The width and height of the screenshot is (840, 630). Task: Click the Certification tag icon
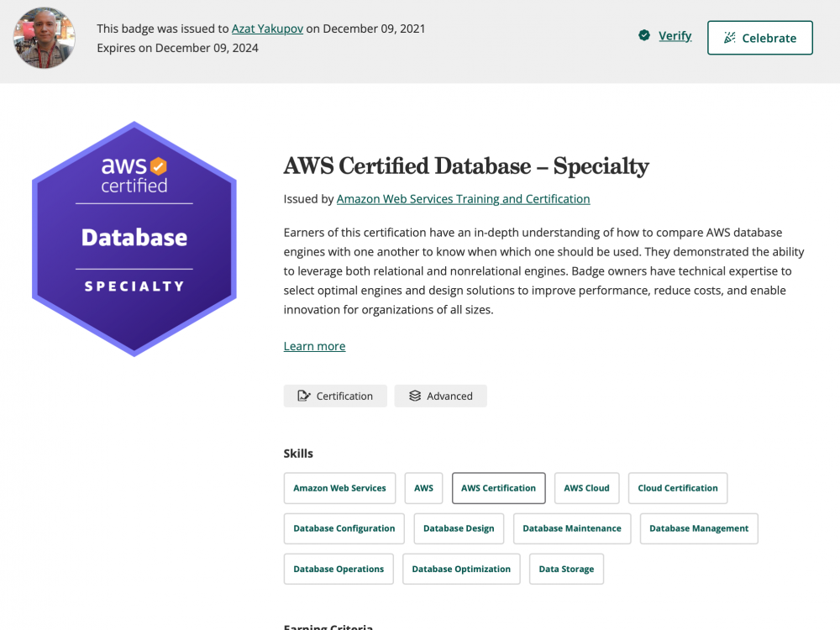click(x=303, y=396)
